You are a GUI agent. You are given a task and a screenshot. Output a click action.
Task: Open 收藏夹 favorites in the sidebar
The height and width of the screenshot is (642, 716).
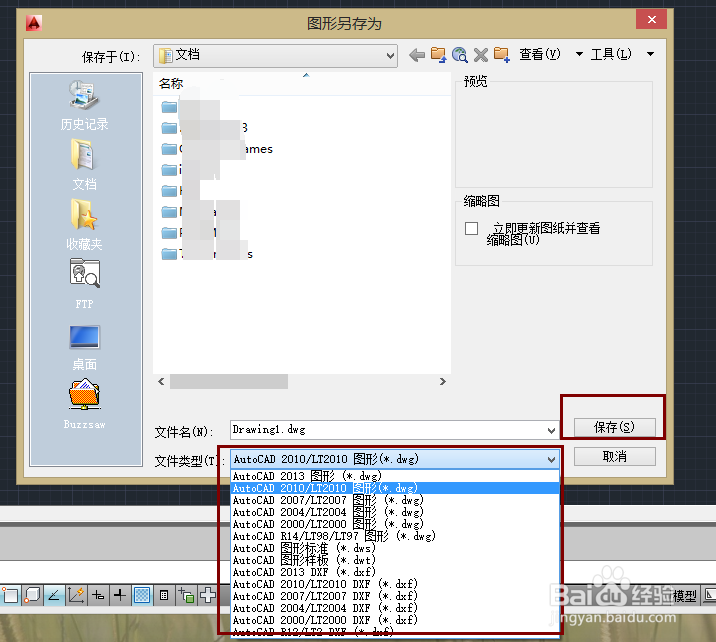(84, 225)
